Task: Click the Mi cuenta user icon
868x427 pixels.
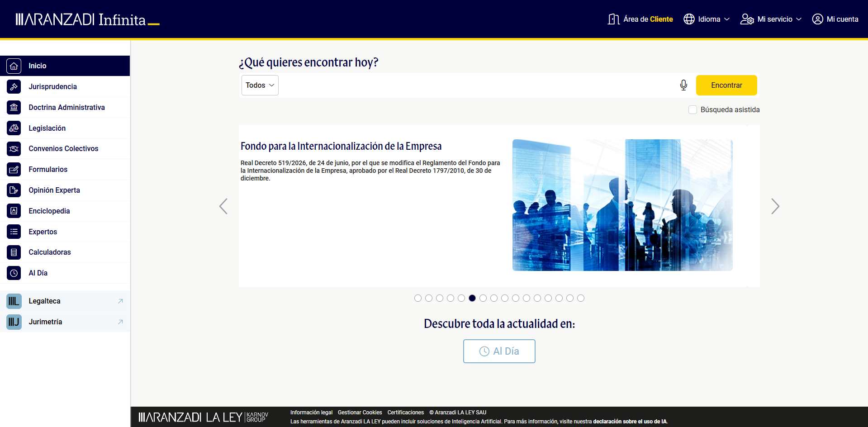Action: point(817,19)
